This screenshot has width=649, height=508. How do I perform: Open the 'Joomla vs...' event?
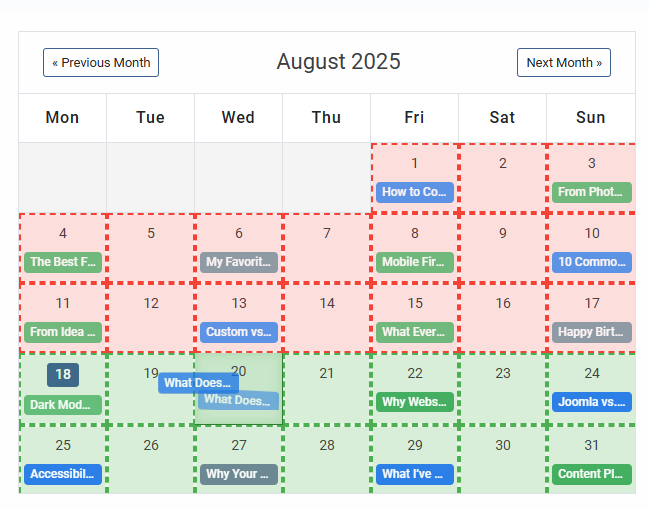click(x=591, y=402)
